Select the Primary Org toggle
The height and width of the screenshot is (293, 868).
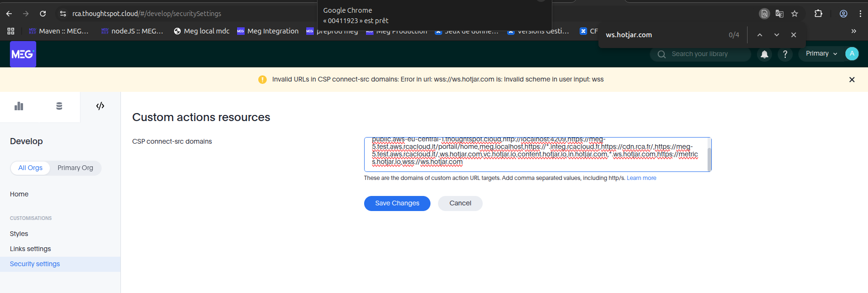[x=75, y=168]
